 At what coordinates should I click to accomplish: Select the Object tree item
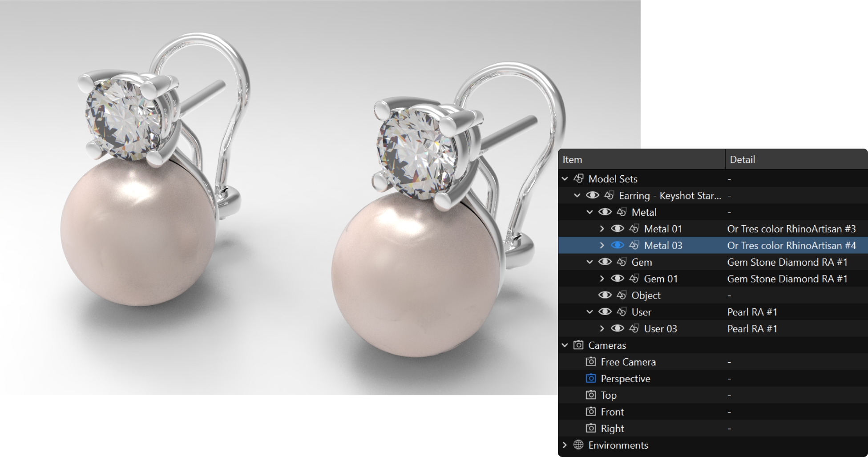tap(646, 295)
